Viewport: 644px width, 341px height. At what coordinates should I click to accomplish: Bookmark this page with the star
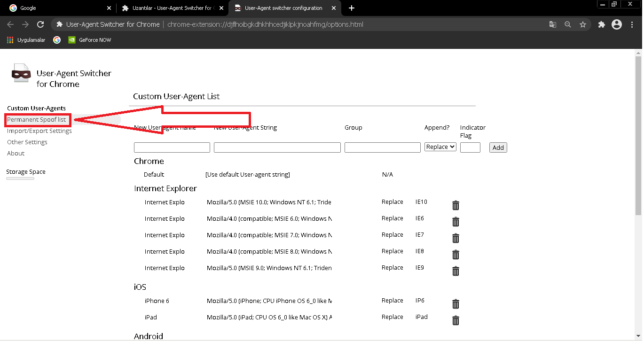[x=583, y=24]
